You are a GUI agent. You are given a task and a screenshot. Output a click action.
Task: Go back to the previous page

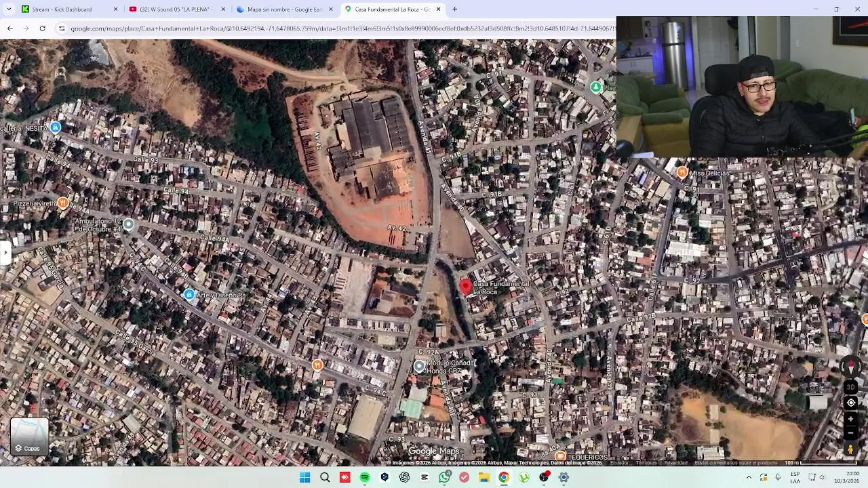click(9, 28)
